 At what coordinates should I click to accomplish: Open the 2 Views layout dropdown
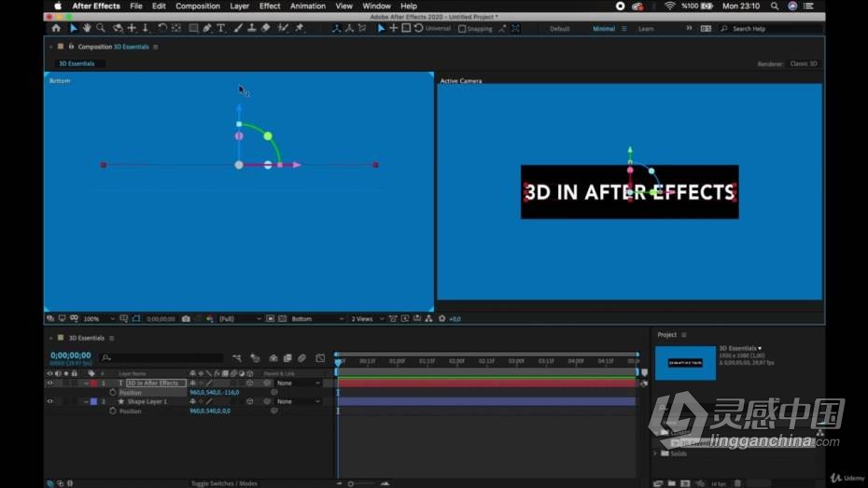click(x=368, y=319)
